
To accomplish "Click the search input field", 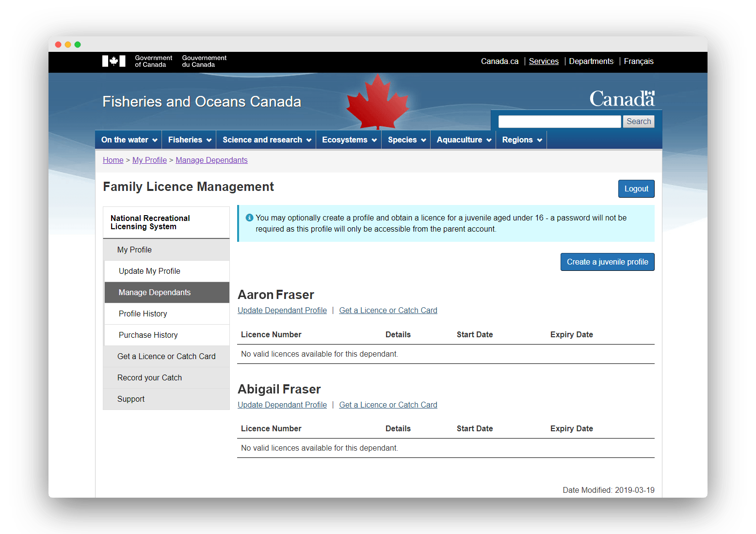I will tap(560, 122).
